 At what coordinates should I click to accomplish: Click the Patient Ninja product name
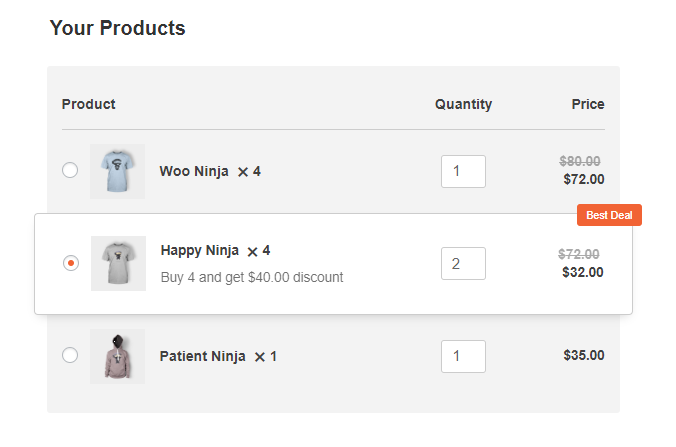(202, 356)
